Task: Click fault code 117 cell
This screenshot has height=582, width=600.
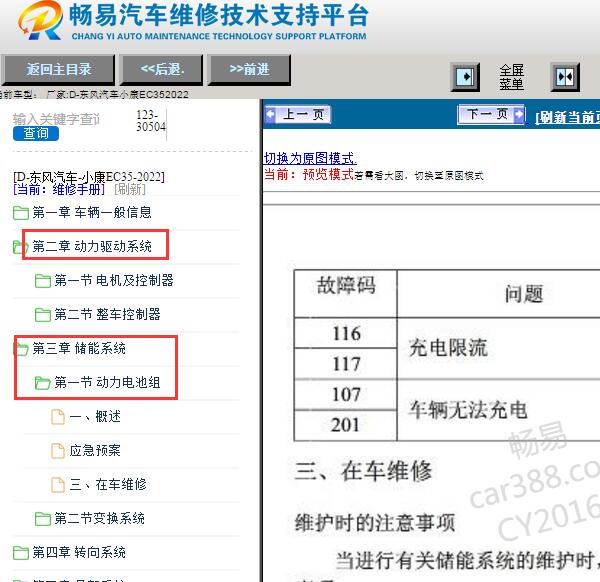Action: (x=346, y=364)
